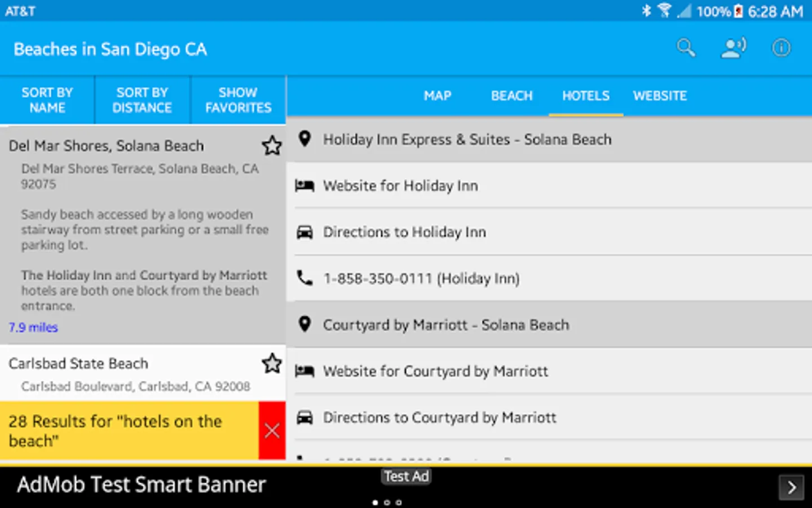
Task: Select Carlsbad State Beach entry
Action: (143, 374)
